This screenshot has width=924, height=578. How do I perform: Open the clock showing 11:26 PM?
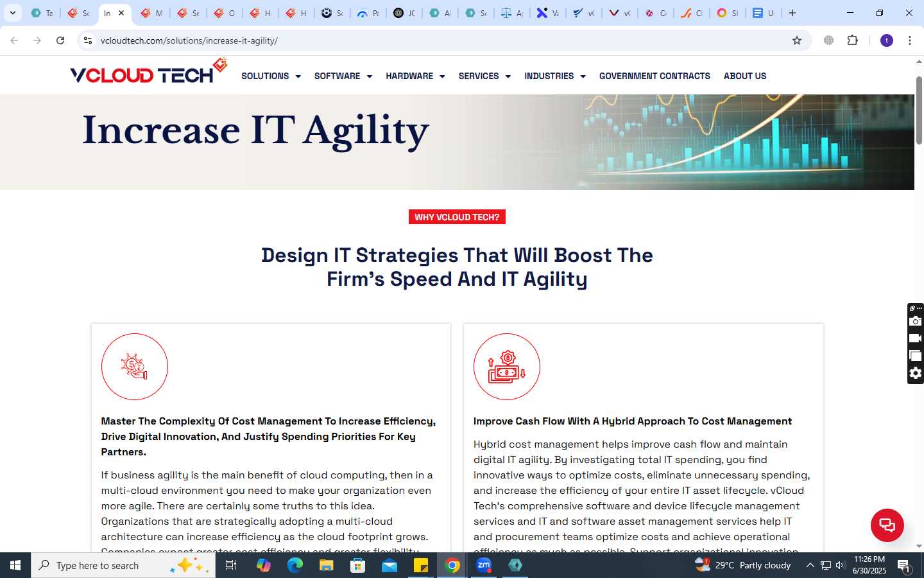(x=869, y=565)
